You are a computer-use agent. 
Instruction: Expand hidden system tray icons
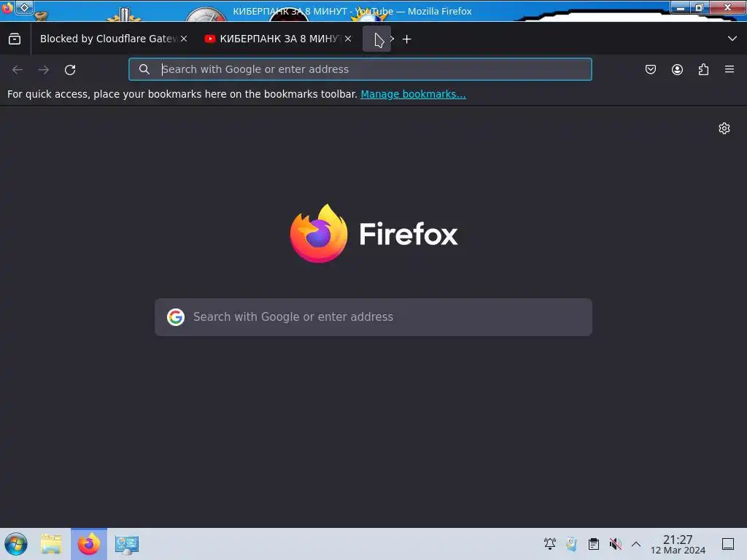636,544
